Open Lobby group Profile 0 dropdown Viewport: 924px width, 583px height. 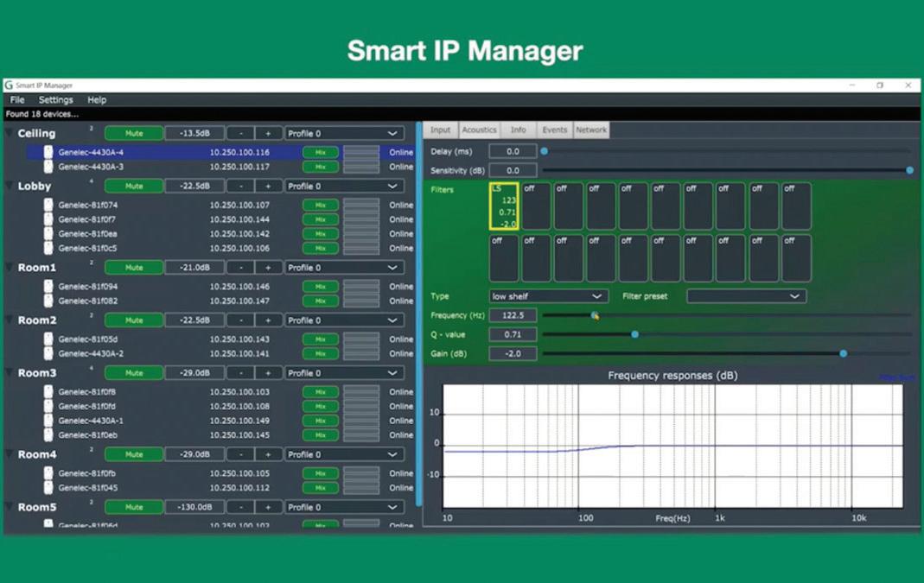tap(345, 186)
